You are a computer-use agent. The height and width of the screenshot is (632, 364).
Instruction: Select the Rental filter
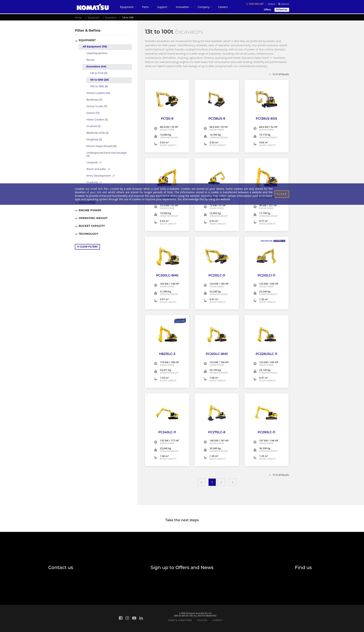pos(90,60)
